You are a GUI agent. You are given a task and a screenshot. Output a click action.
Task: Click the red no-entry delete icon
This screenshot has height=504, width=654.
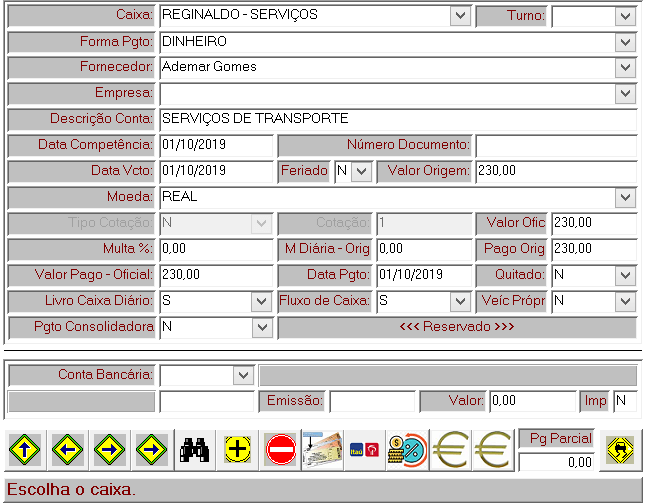280,450
